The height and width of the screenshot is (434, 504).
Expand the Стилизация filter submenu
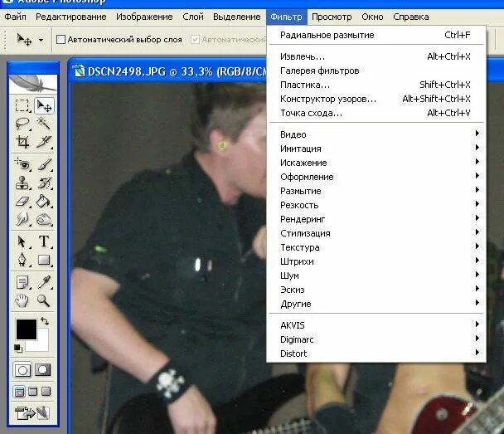(x=376, y=233)
